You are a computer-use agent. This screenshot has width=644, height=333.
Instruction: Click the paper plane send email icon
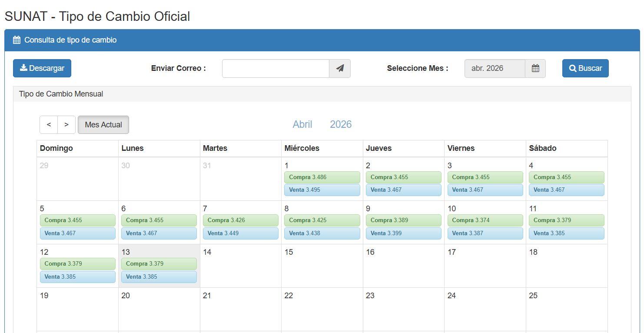tap(340, 68)
